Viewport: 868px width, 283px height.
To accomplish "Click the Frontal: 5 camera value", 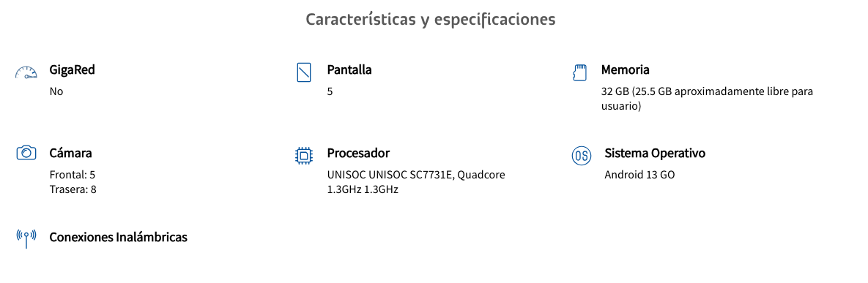I will 73,175.
